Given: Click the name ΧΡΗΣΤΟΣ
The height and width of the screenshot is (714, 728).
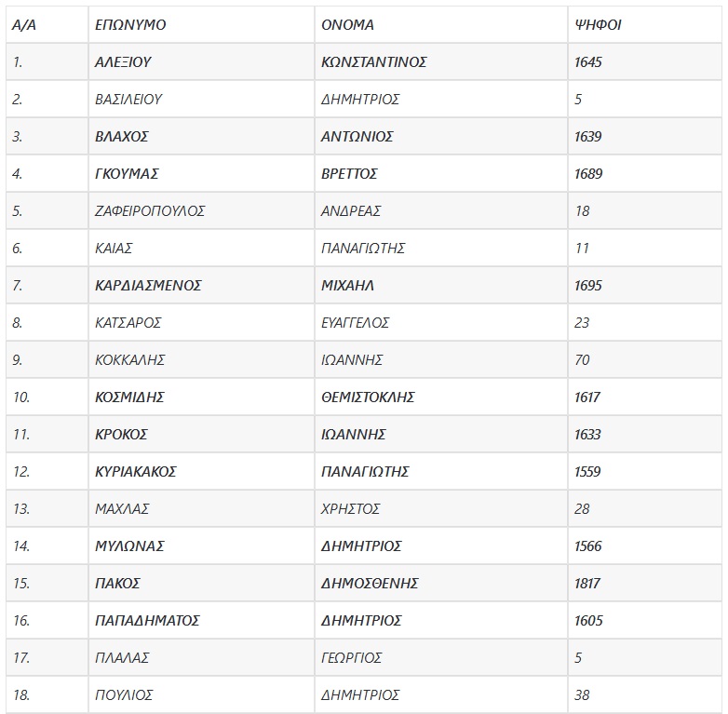Looking at the screenshot, I should pos(350,509).
